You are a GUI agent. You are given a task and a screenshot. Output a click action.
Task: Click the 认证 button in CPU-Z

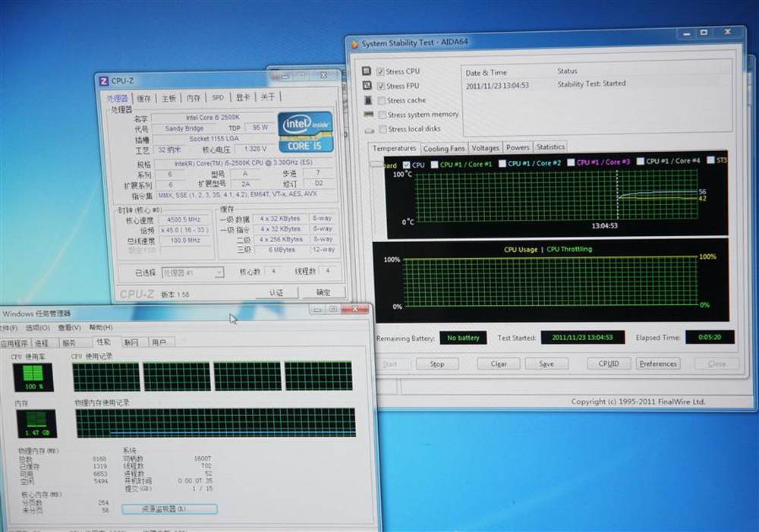(x=276, y=293)
